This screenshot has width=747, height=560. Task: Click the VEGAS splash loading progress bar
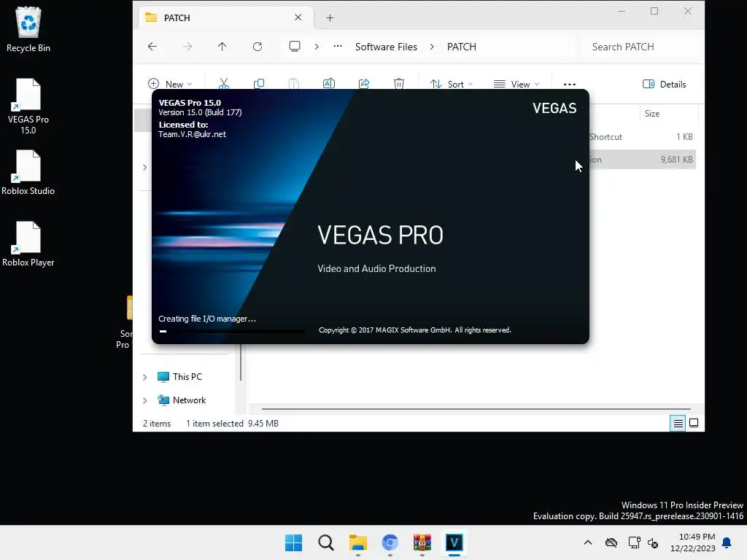231,331
